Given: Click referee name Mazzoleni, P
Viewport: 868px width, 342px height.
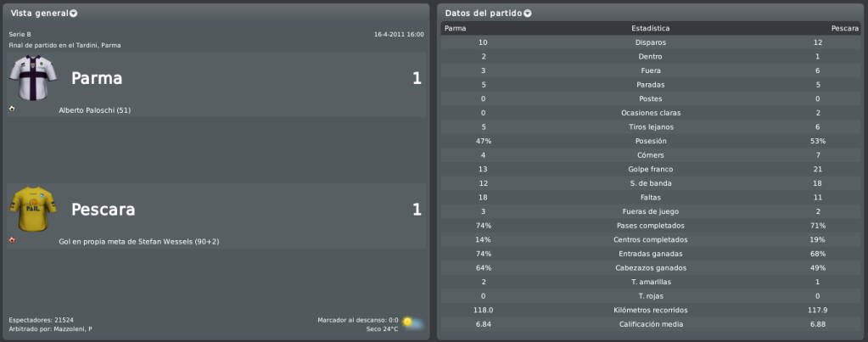Looking at the screenshot, I should (73, 329).
